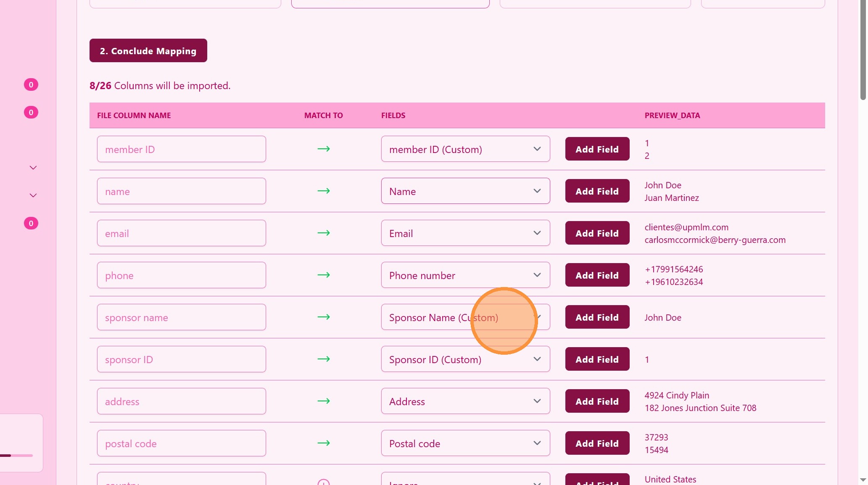The image size is (868, 485).
Task: Click green arrow in member ID row
Action: [323, 149]
